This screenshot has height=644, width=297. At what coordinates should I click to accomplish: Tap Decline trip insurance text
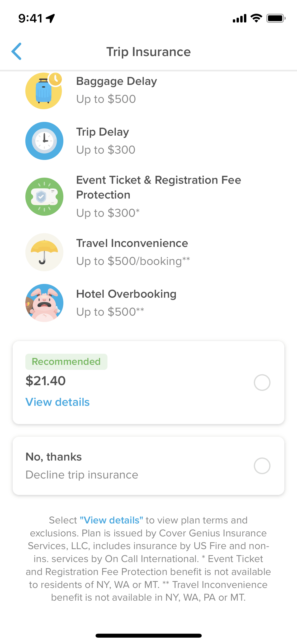coord(82,475)
